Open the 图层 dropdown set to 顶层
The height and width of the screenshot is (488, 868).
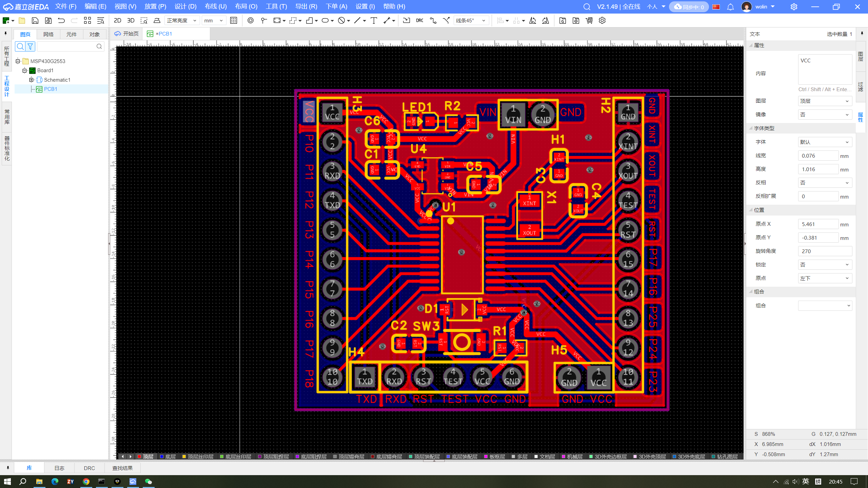pyautogui.click(x=825, y=101)
